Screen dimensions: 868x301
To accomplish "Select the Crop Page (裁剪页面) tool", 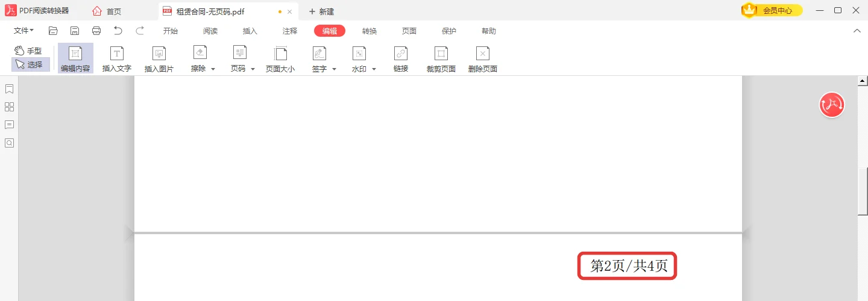I will (441, 58).
